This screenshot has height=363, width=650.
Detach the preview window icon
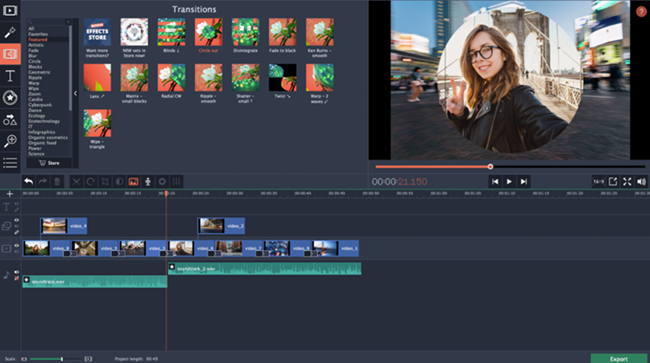613,182
